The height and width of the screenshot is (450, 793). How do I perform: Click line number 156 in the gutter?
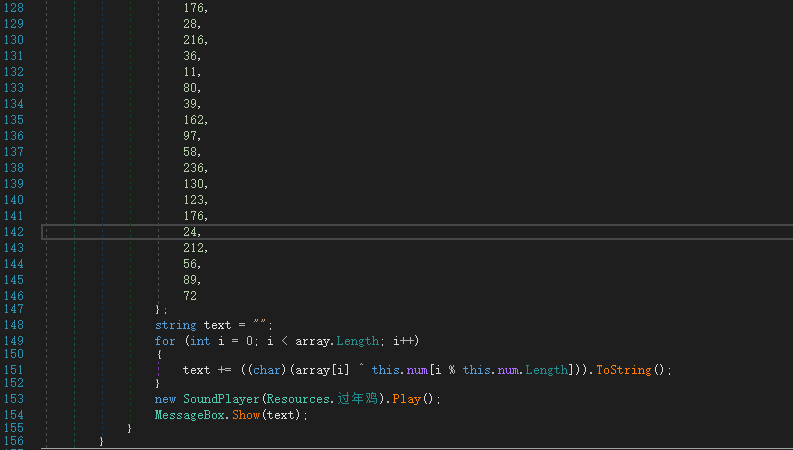coord(13,441)
